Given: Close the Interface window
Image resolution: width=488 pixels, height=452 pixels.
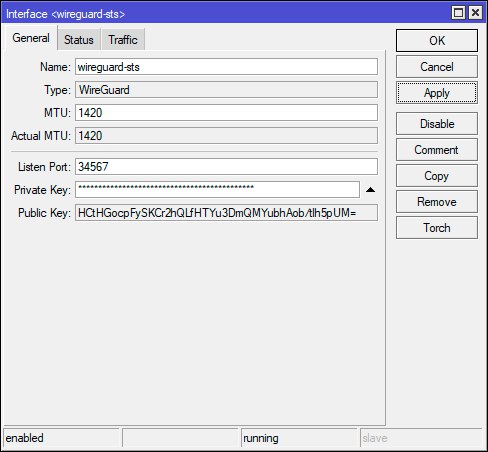Looking at the screenshot, I should pyautogui.click(x=475, y=13).
